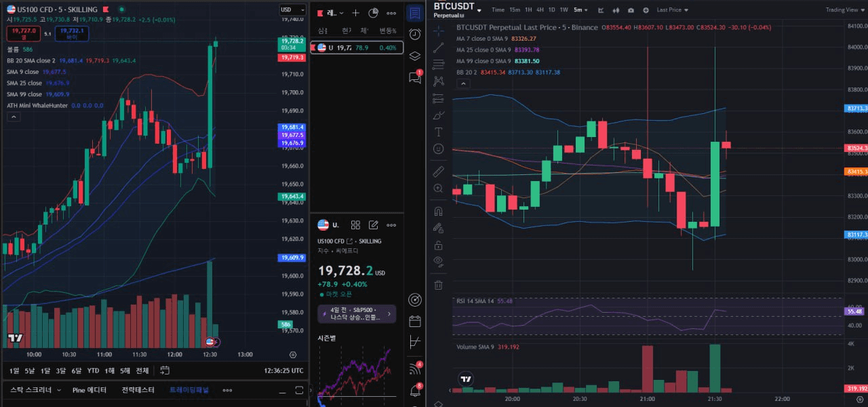Open the note edit icon in symbol details panel
Image resolution: width=868 pixels, height=407 pixels.
(374, 225)
